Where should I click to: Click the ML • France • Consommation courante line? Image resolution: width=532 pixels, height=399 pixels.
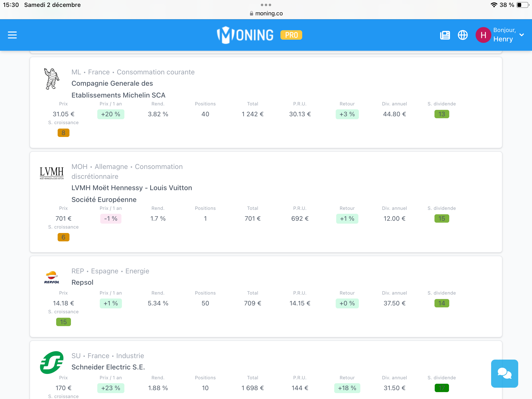tap(133, 72)
